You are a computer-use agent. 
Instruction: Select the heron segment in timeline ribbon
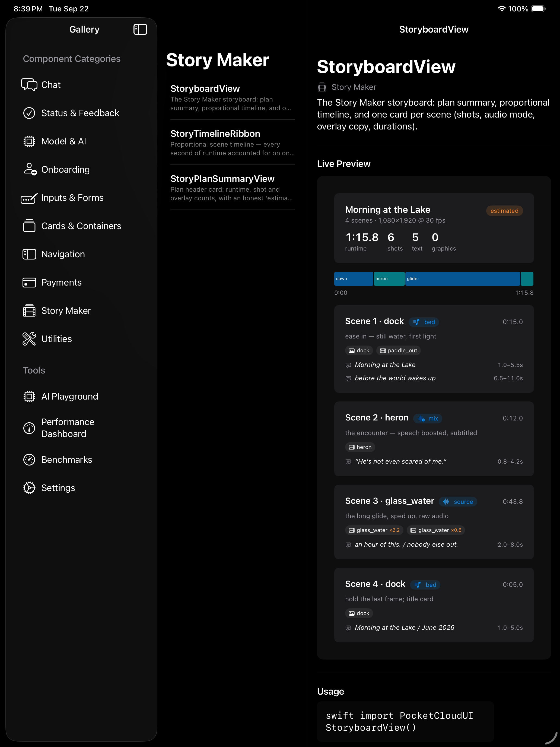389,278
